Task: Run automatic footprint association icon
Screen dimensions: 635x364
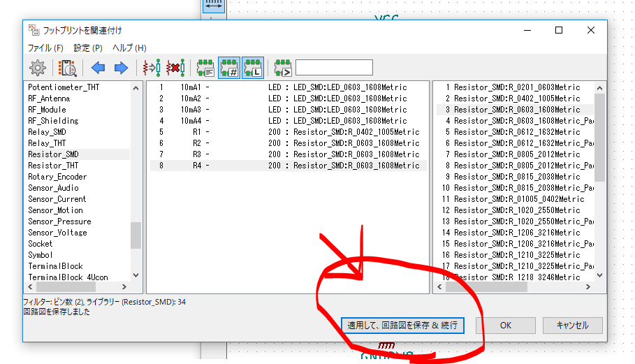Action: [x=152, y=68]
